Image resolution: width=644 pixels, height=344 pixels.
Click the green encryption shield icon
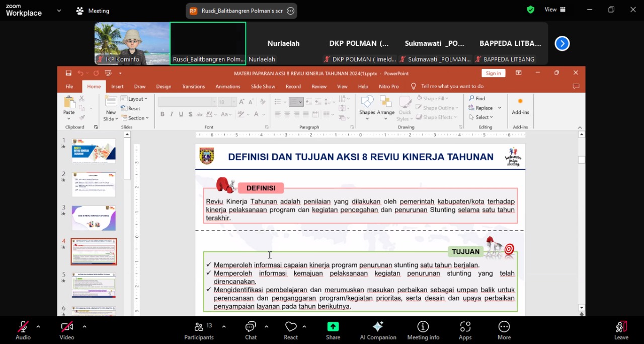(530, 10)
